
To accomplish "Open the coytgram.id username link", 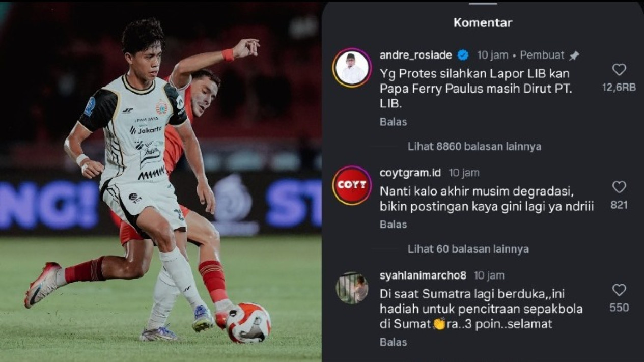I will click(x=410, y=173).
